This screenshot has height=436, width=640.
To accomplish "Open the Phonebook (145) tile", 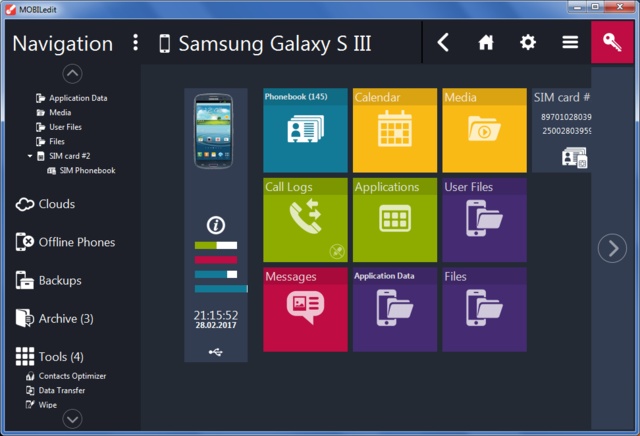I will coord(305,130).
